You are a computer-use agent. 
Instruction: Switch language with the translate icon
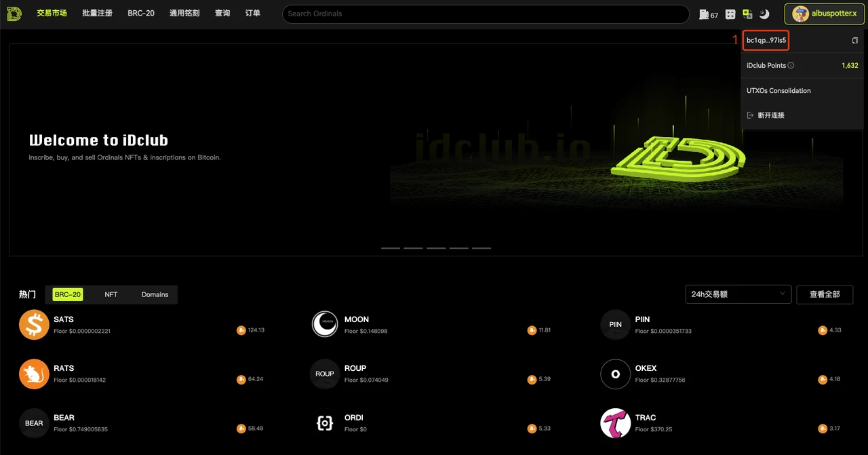coord(747,14)
